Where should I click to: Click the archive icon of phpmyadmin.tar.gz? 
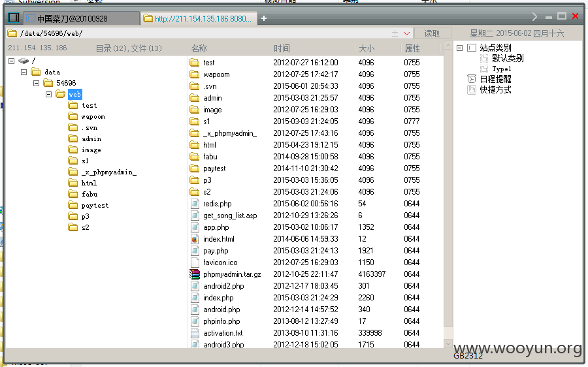195,274
